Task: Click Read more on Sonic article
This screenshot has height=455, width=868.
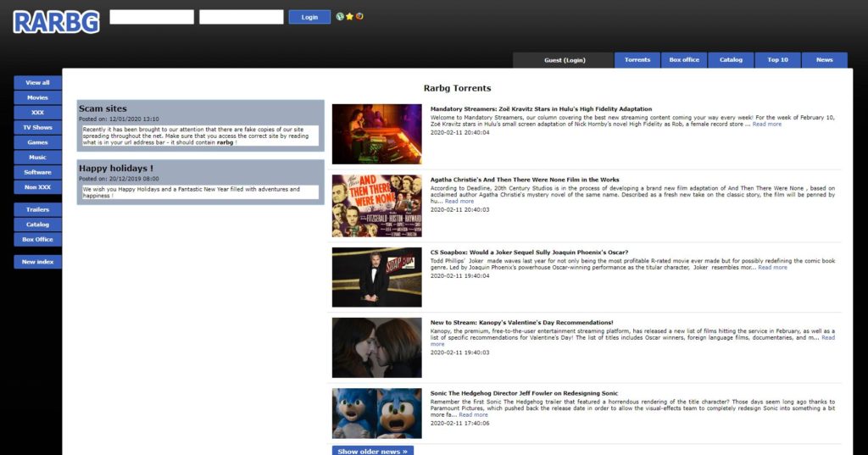Action: [x=473, y=414]
